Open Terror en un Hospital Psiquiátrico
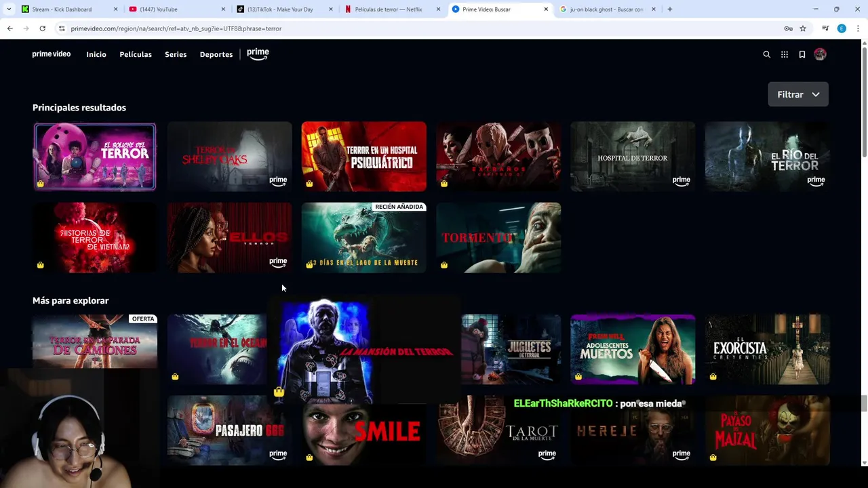 click(x=363, y=157)
